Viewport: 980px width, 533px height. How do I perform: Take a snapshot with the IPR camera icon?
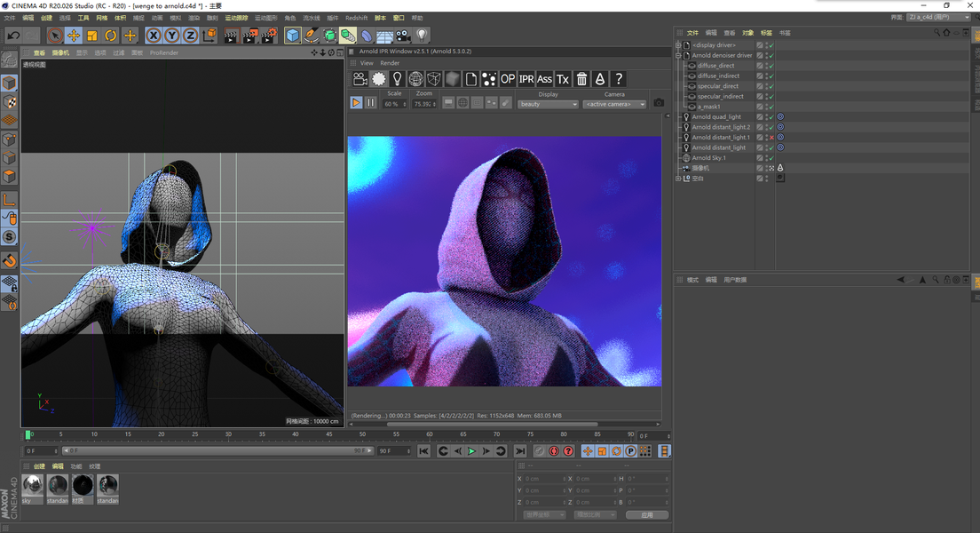pos(659,102)
